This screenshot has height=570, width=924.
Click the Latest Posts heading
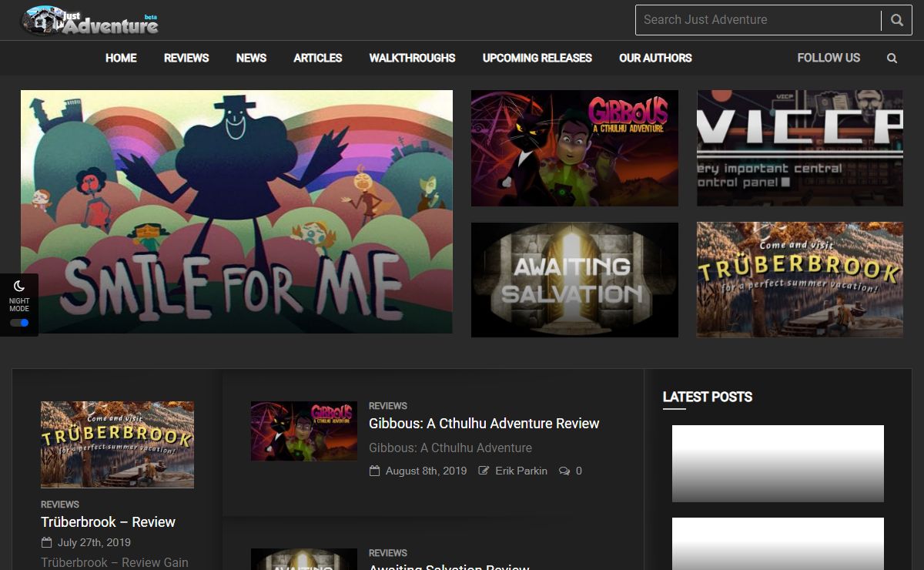pyautogui.click(x=708, y=397)
